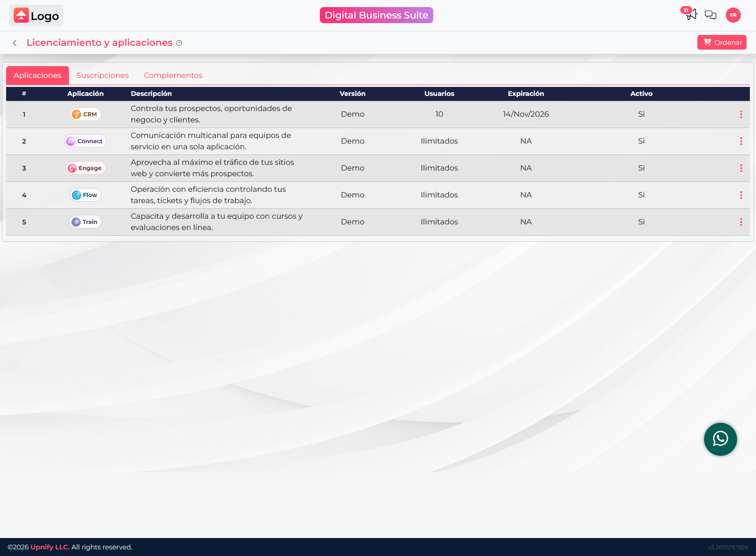The height and width of the screenshot is (556, 756).
Task: Click the CRM application badge
Action: click(x=86, y=114)
